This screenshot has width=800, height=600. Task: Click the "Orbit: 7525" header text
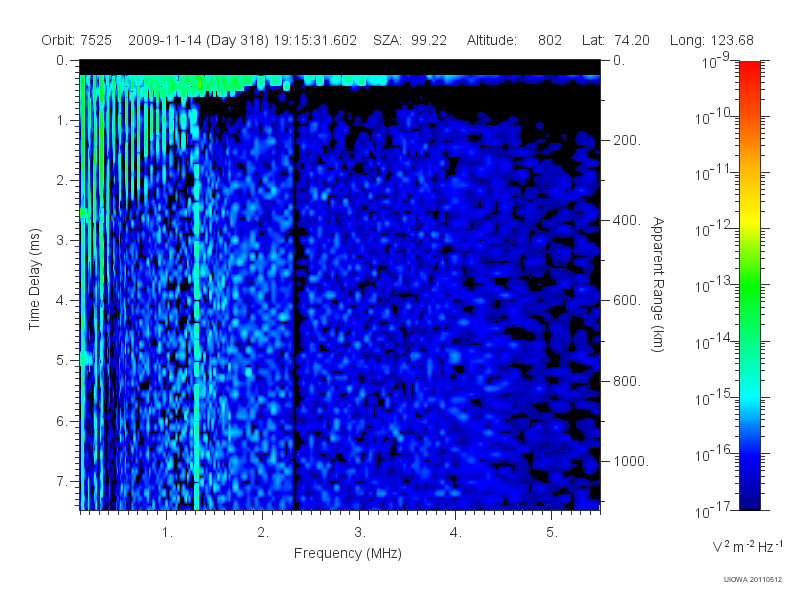(77, 40)
